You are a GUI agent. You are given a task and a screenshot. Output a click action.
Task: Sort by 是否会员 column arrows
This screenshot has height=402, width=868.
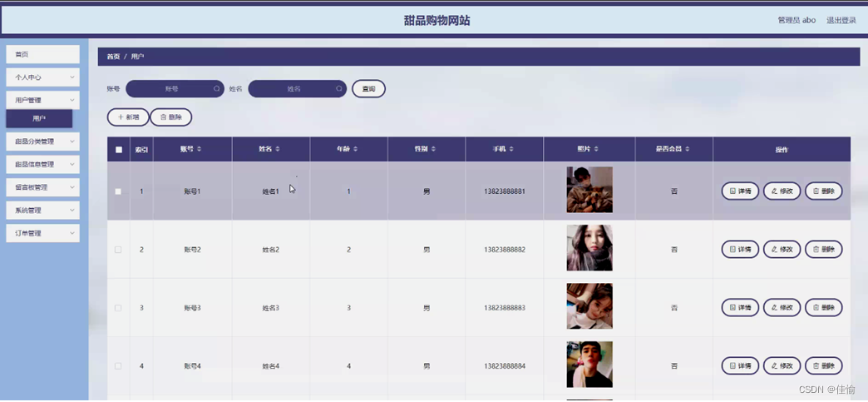pos(687,150)
